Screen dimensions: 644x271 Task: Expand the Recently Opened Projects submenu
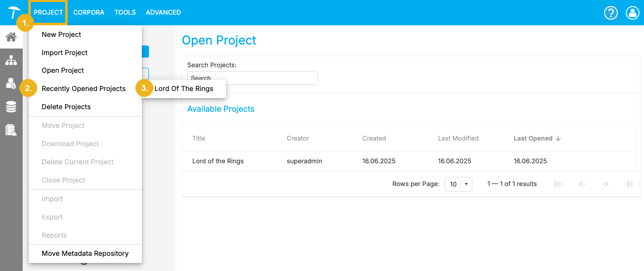[x=84, y=88]
